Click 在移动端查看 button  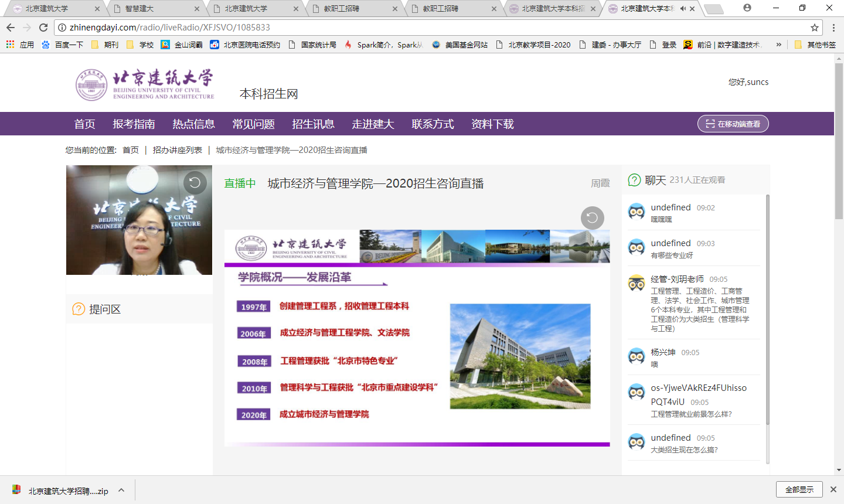pyautogui.click(x=733, y=124)
